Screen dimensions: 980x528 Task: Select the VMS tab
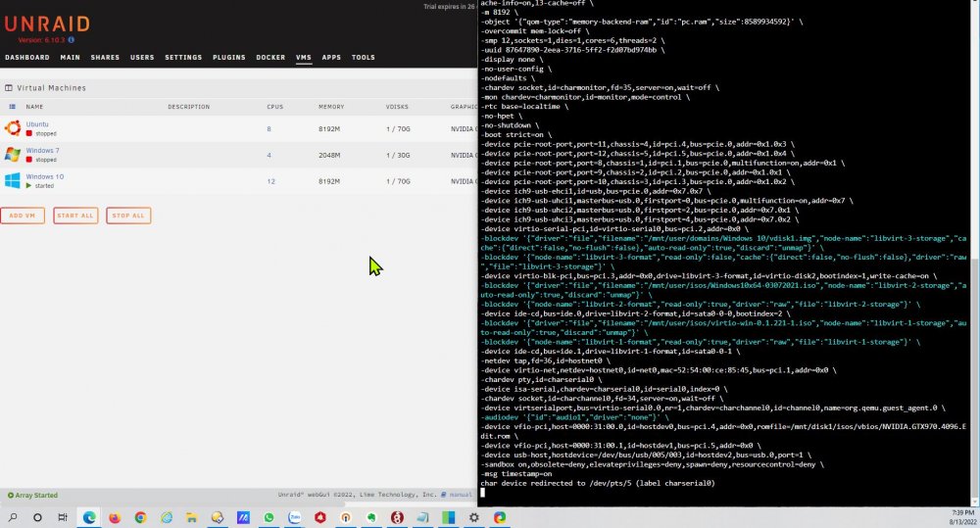(x=304, y=58)
